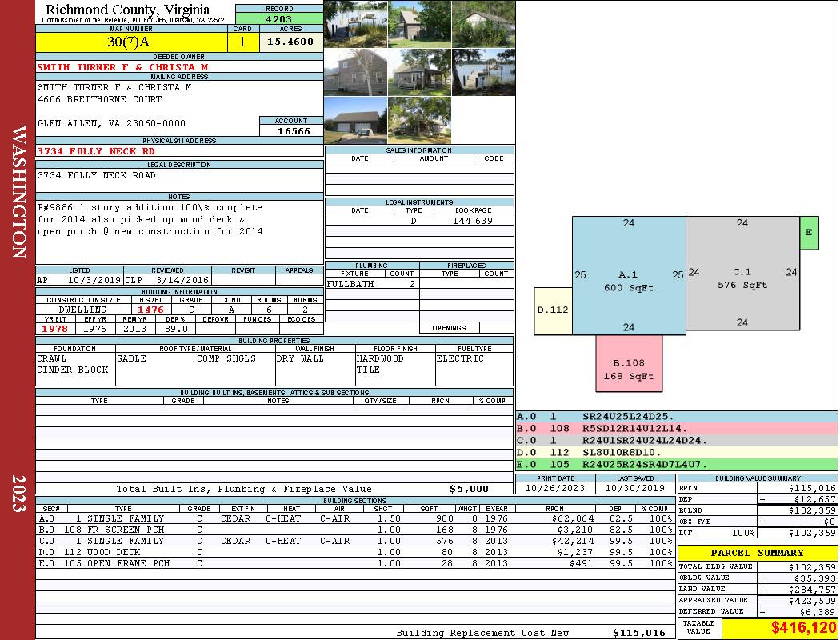
Task: Click RPCN value $62,864
Action: pos(572,518)
